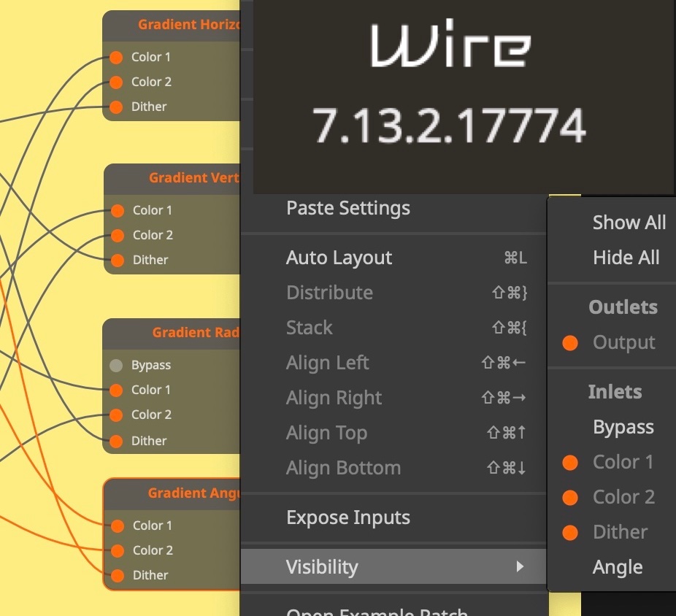Toggle Output outlet visibility in submenu
The image size is (676, 616).
(623, 342)
